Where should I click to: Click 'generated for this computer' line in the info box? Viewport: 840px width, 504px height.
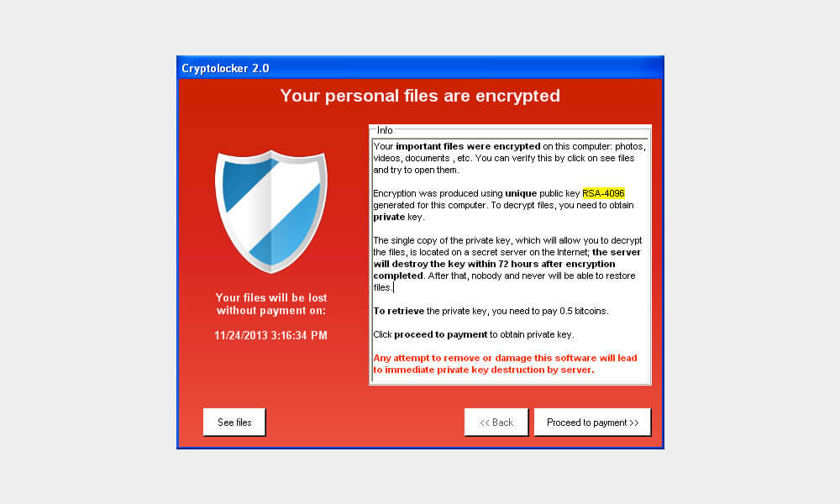pos(424,205)
